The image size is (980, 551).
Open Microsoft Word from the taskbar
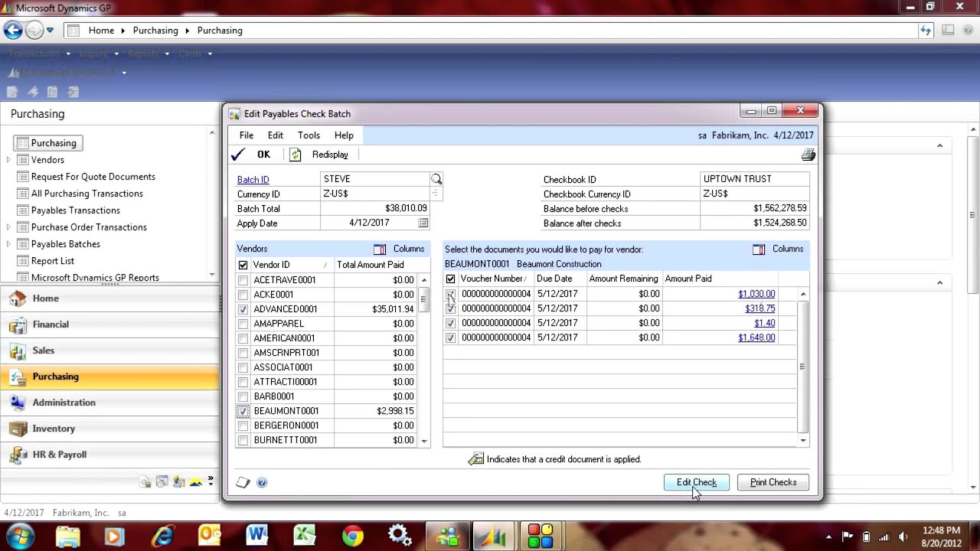pyautogui.click(x=257, y=535)
